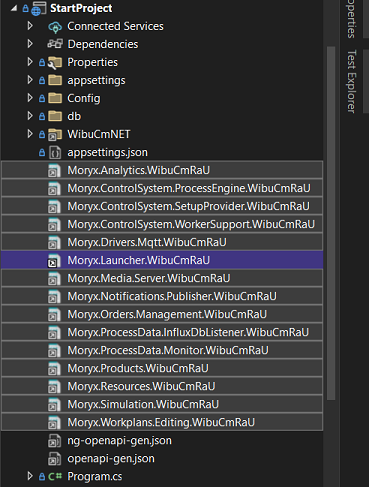Select Moryx.Launcher.WibuCmRaU file name

139,260
